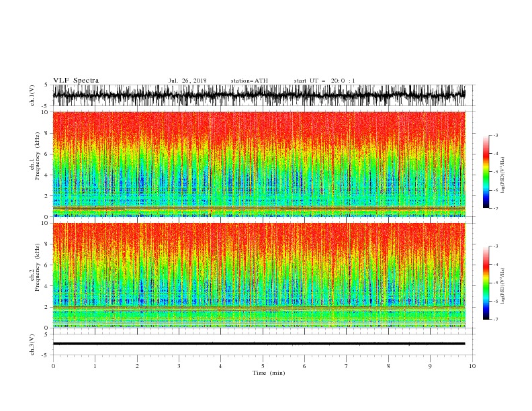The image size is (532, 411).
Task: Click time-axis tick label "5"
Action: point(263,366)
